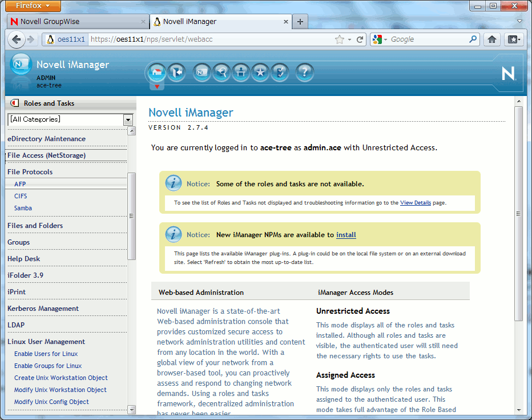Expand the File Access (NetStorage) role

pyautogui.click(x=46, y=155)
